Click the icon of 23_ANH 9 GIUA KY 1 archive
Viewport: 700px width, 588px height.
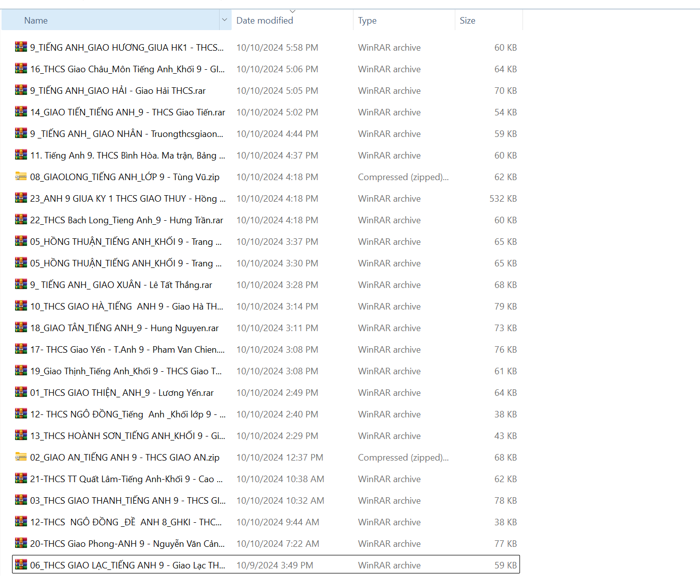(21, 198)
